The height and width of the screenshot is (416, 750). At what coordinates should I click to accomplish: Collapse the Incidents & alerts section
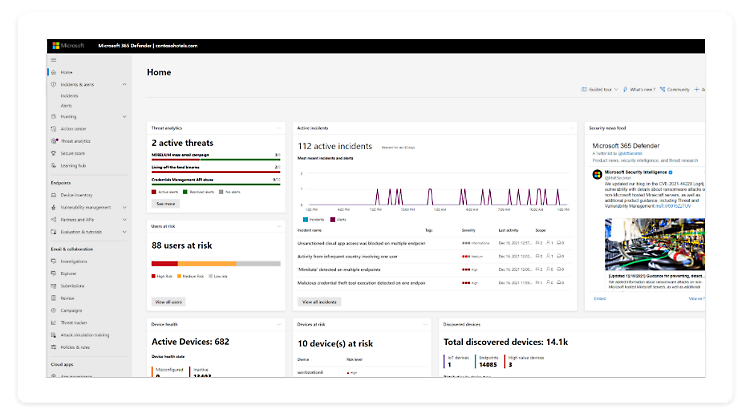click(124, 84)
